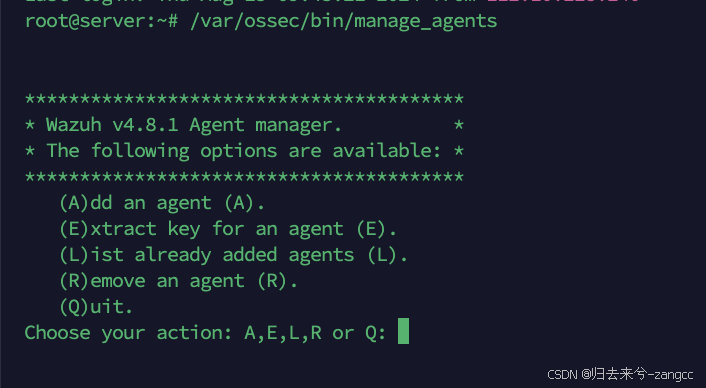Click the '归去来兮-zangcc' author name

click(643, 374)
